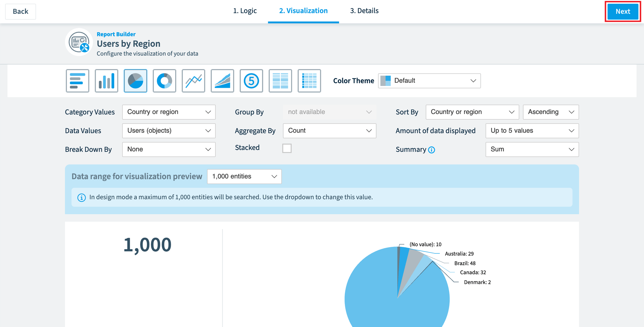The image size is (644, 327).
Task: Choose the pie chart visualization
Action: 136,81
